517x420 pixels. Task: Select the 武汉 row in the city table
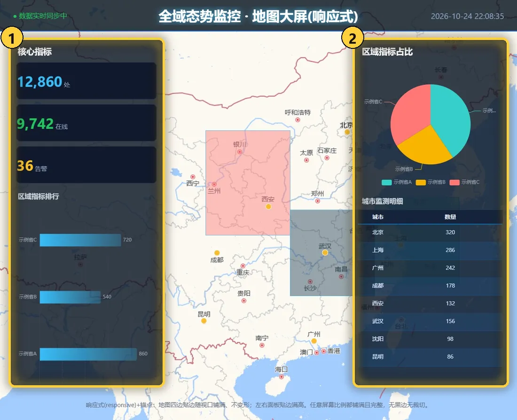(x=430, y=321)
